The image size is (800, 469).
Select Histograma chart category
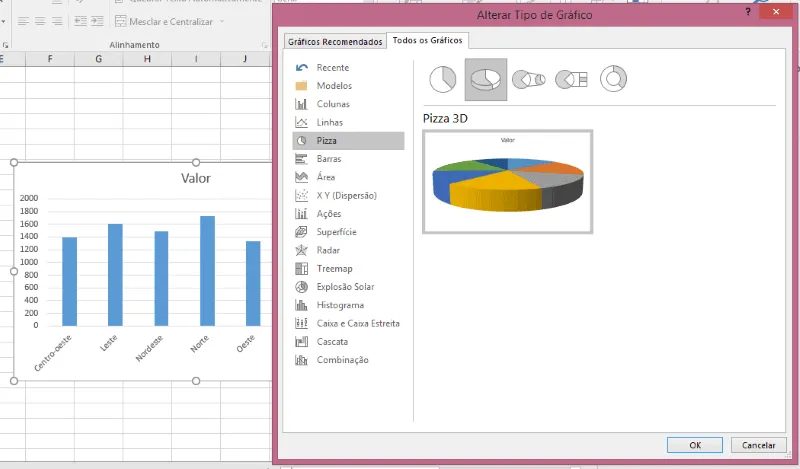(x=348, y=305)
